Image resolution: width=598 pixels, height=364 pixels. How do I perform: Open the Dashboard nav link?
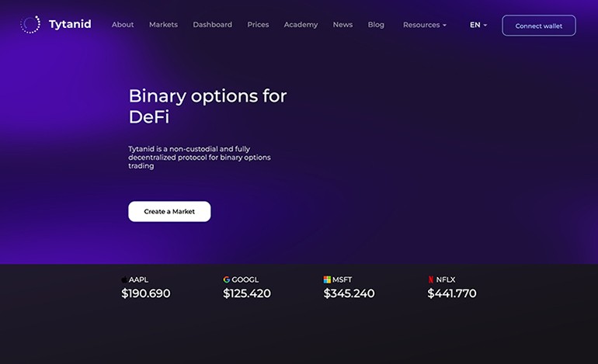(213, 24)
